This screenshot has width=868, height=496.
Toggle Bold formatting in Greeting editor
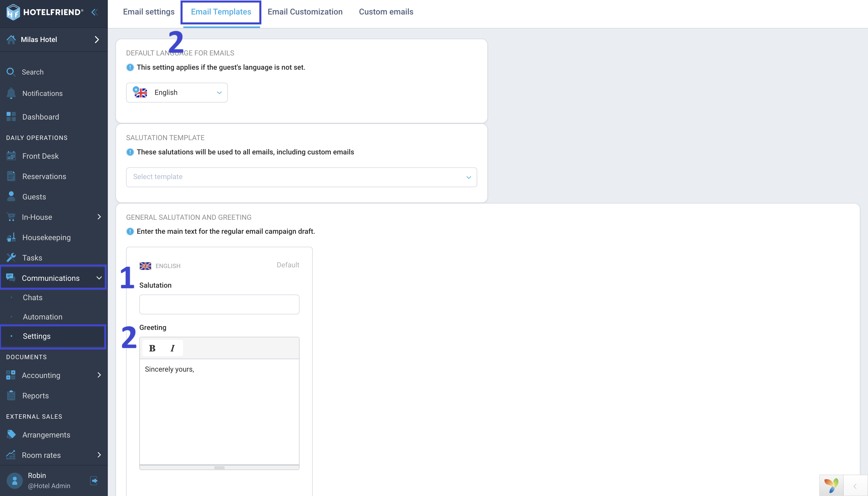152,348
